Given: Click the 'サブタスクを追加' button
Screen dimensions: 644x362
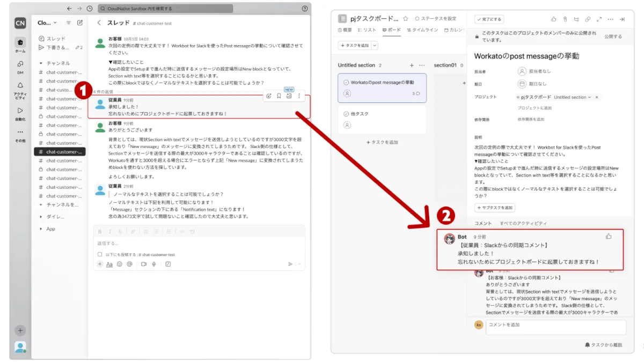Looking at the screenshot, I should (x=495, y=208).
